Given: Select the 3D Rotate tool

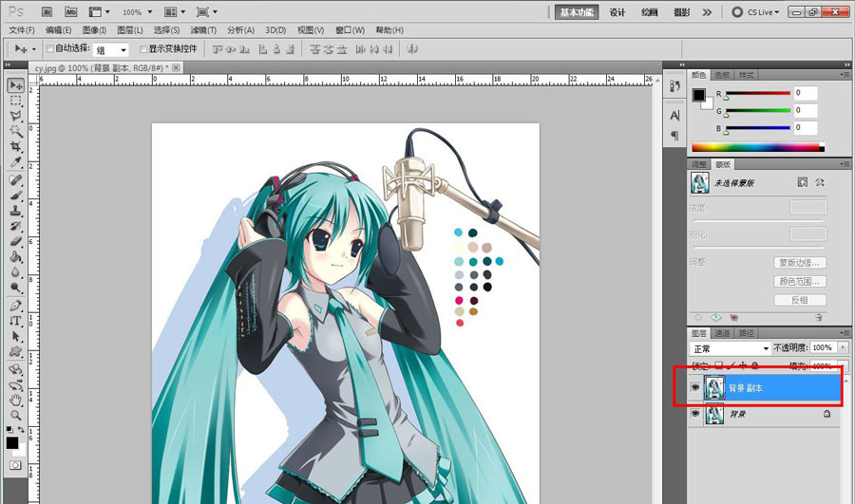Looking at the screenshot, I should click(x=16, y=369).
